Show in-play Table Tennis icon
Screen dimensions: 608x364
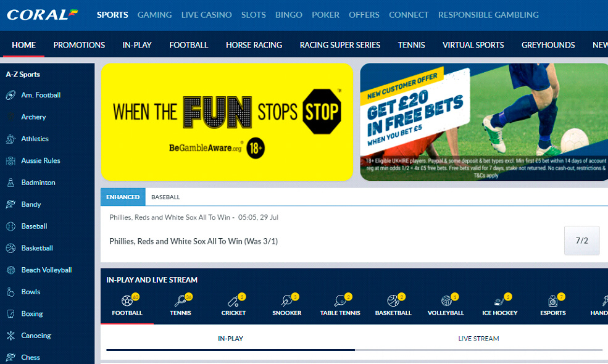click(340, 300)
